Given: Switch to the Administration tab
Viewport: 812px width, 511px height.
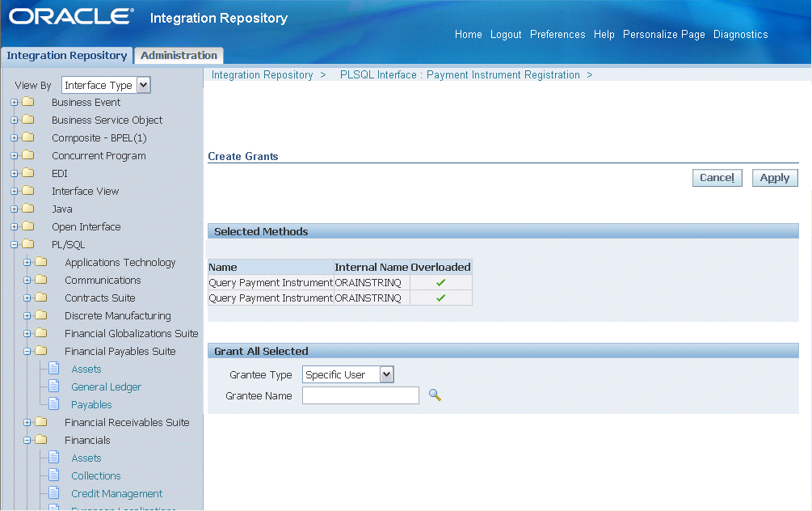Looking at the screenshot, I should pos(179,56).
